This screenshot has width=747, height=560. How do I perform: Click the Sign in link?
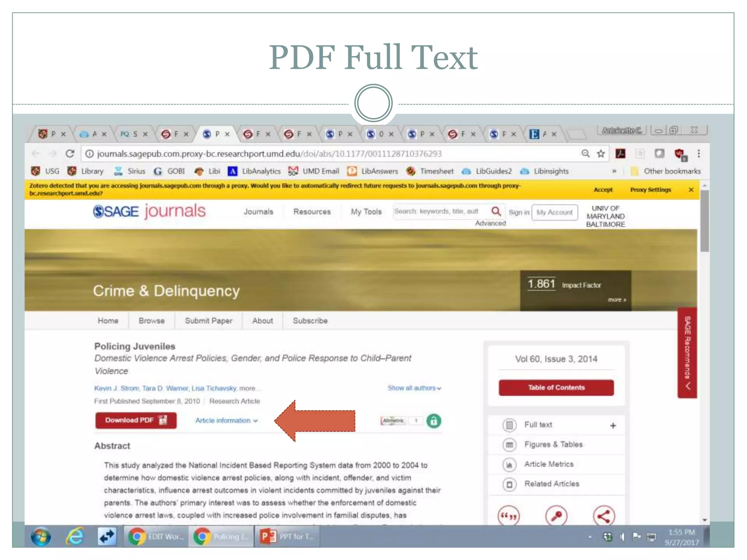519,212
